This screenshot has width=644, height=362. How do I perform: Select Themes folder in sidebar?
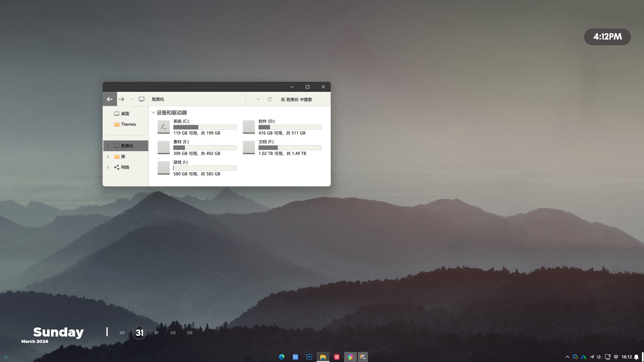pyautogui.click(x=128, y=124)
